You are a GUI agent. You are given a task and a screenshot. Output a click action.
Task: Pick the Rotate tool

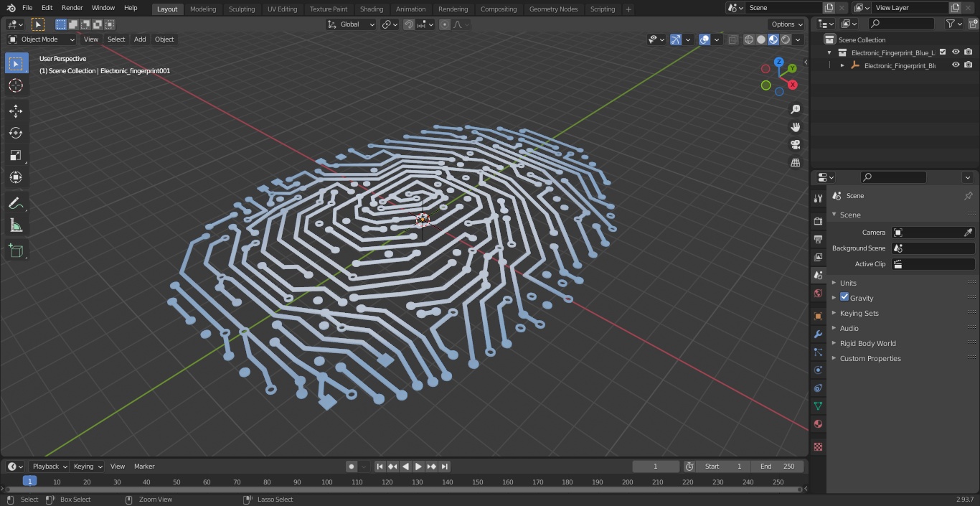coord(16,133)
